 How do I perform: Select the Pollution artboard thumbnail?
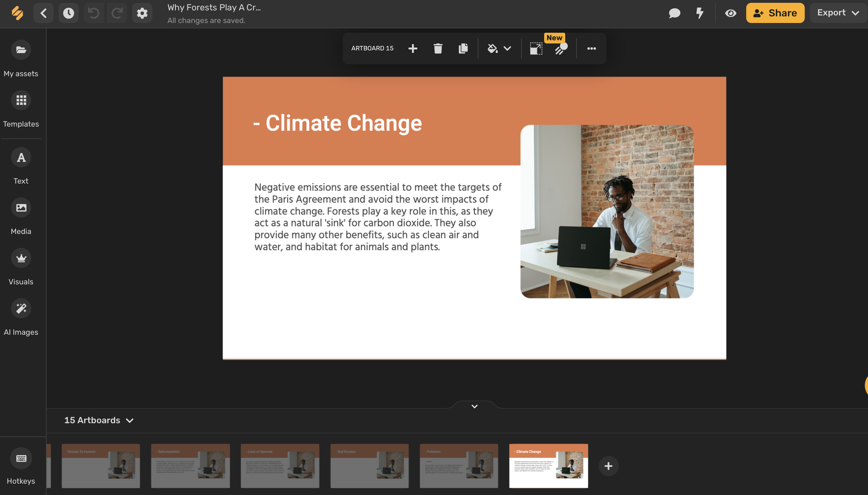(x=458, y=466)
